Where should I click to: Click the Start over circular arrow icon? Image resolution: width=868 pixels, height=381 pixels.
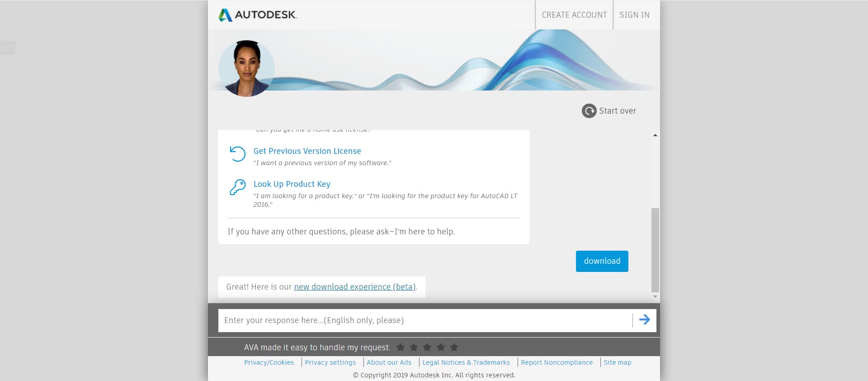click(589, 111)
